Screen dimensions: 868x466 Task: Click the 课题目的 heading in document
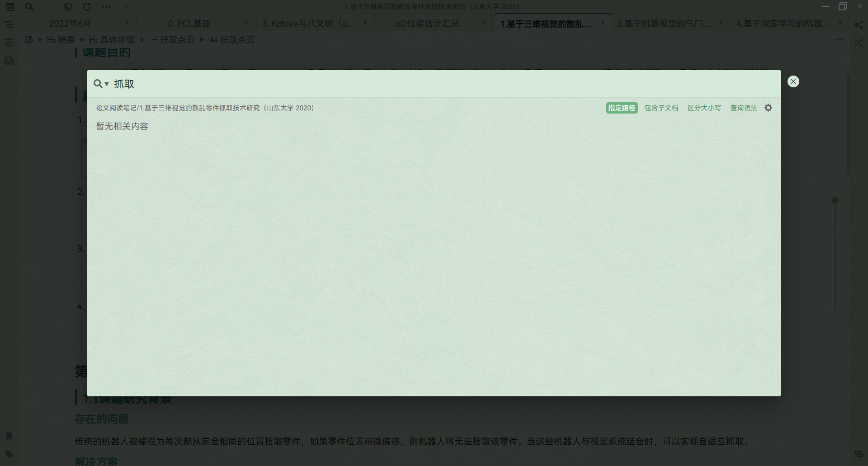(107, 52)
